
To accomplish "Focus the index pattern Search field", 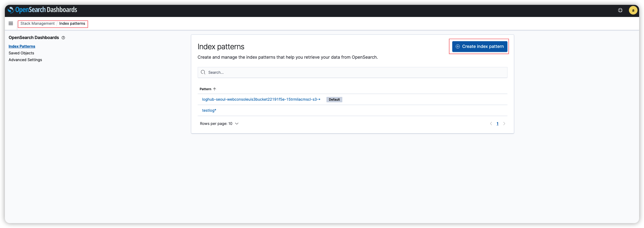I will point(352,72).
